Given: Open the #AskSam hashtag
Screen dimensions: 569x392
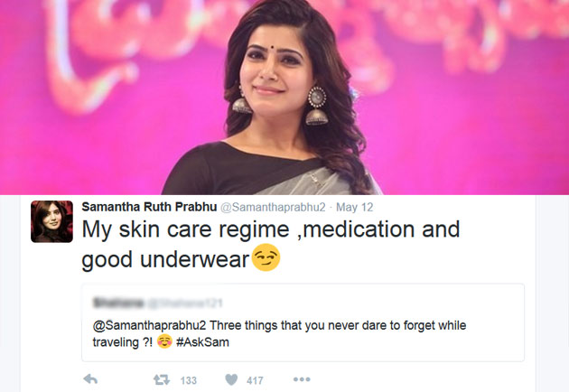Looking at the screenshot, I should click(x=202, y=342).
